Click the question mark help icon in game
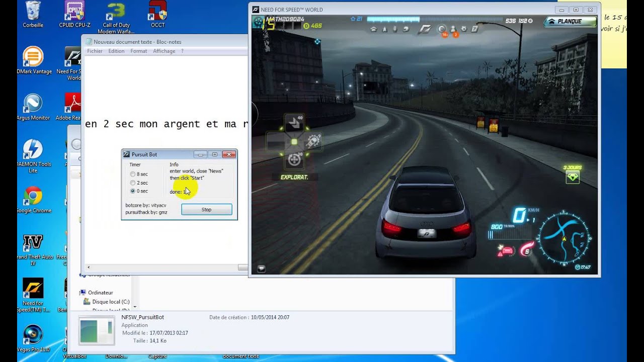The width and height of the screenshot is (644, 362). [474, 29]
